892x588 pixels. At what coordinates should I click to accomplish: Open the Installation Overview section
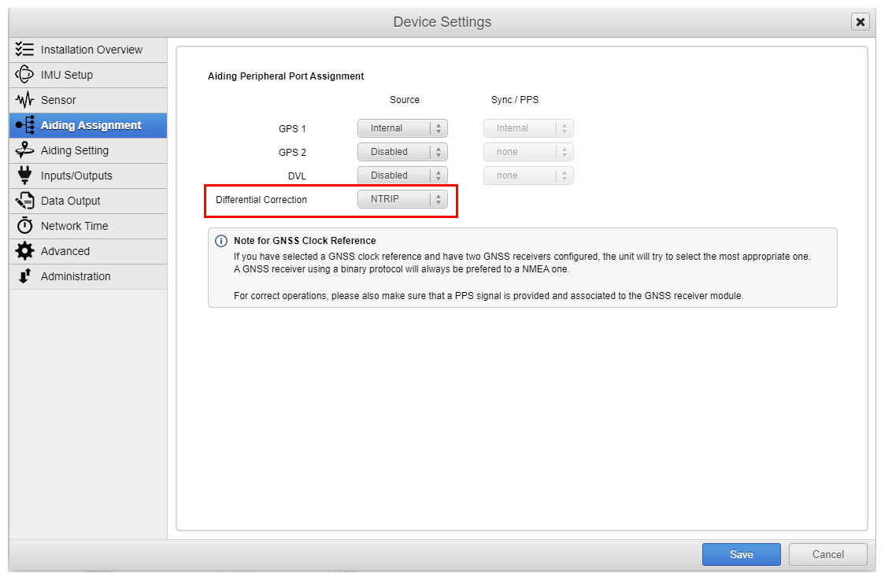pyautogui.click(x=88, y=50)
